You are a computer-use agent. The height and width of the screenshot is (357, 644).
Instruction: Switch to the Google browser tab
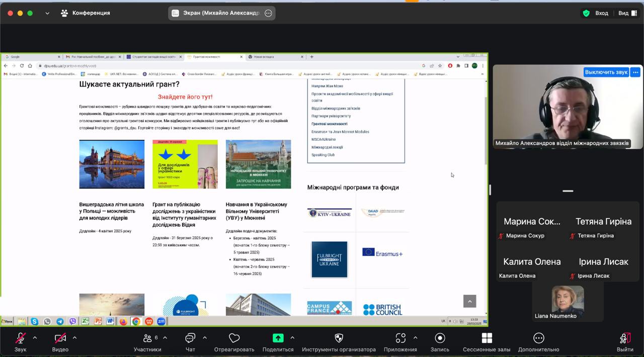(32, 57)
